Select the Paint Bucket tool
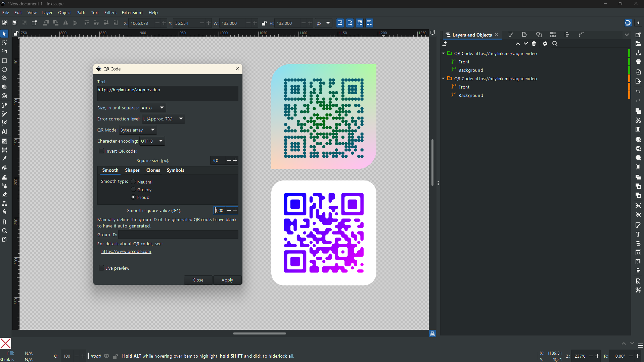 pyautogui.click(x=4, y=167)
